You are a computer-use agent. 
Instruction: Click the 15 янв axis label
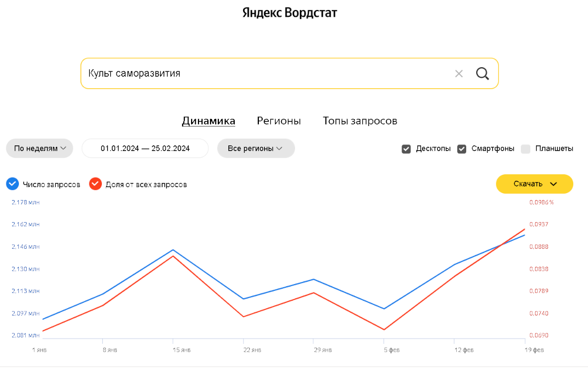[182, 350]
